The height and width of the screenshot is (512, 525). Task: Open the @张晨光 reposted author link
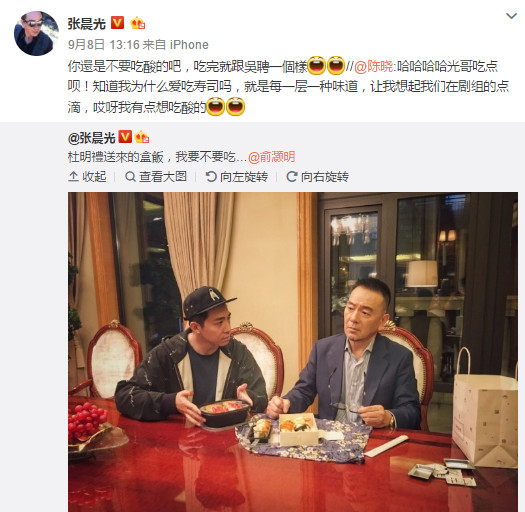(92, 138)
